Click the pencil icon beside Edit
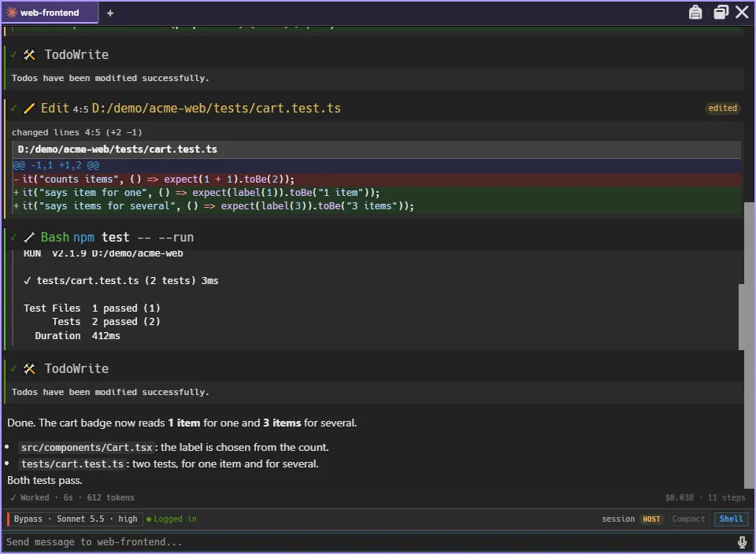The image size is (756, 554). click(x=29, y=109)
